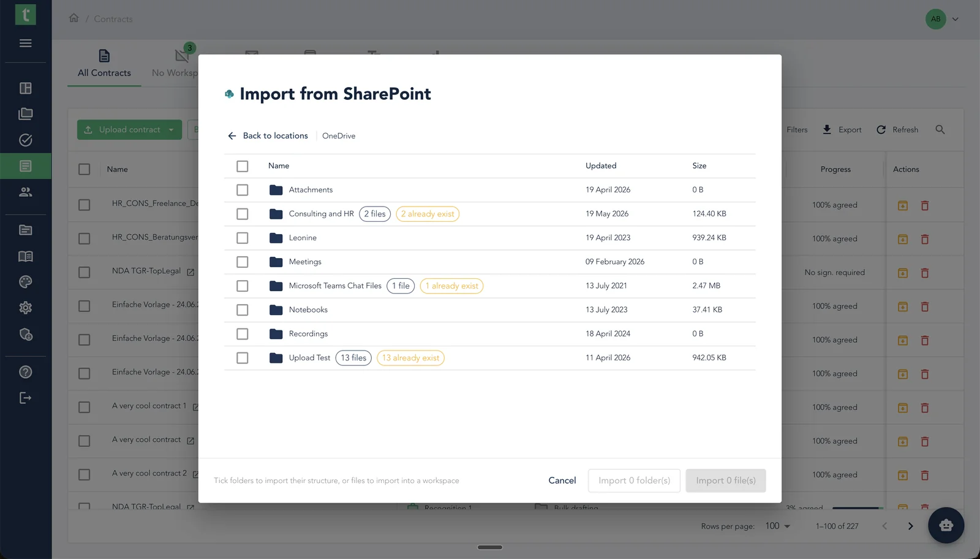Delete the HR_CONS_Freelance contract row
Image resolution: width=980 pixels, height=559 pixels.
[x=925, y=205]
